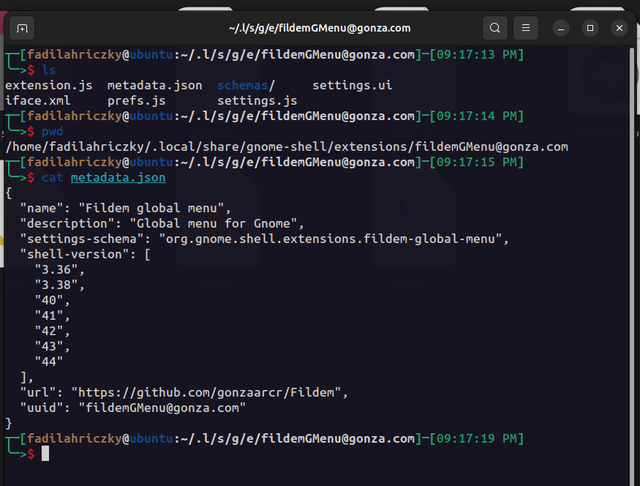Maximize the terminal window
Image resolution: width=640 pixels, height=486 pixels.
pos(590,27)
